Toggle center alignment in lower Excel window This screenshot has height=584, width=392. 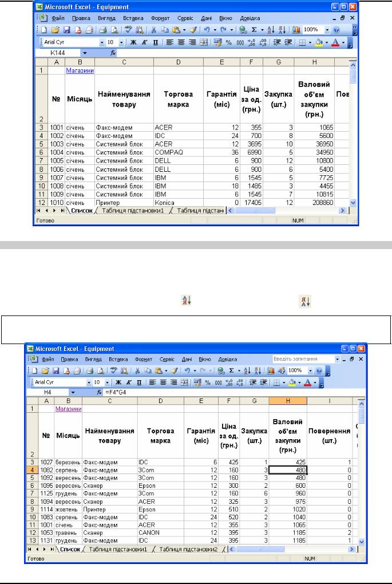163,382
